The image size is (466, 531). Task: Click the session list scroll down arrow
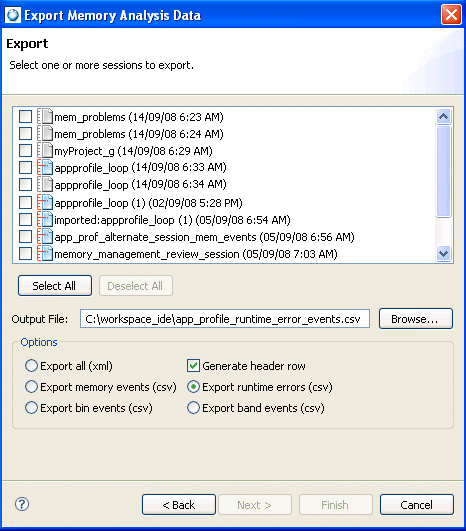coord(443,253)
